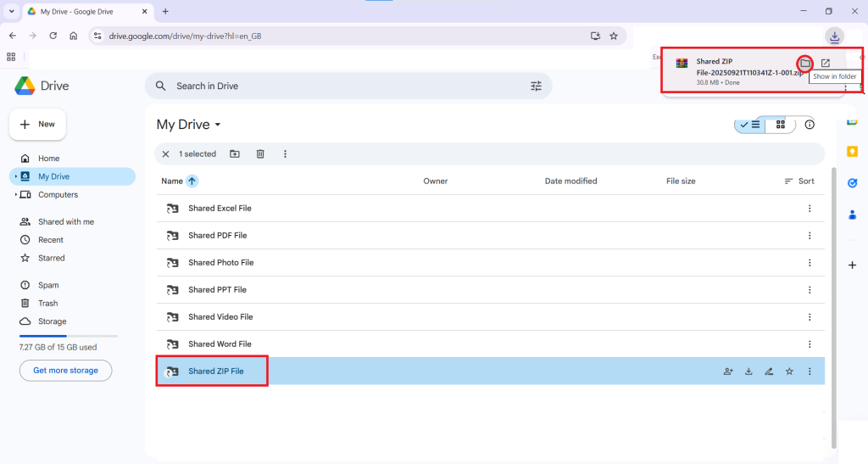This screenshot has width=868, height=464.
Task: Open the Sort options menu
Action: (799, 182)
